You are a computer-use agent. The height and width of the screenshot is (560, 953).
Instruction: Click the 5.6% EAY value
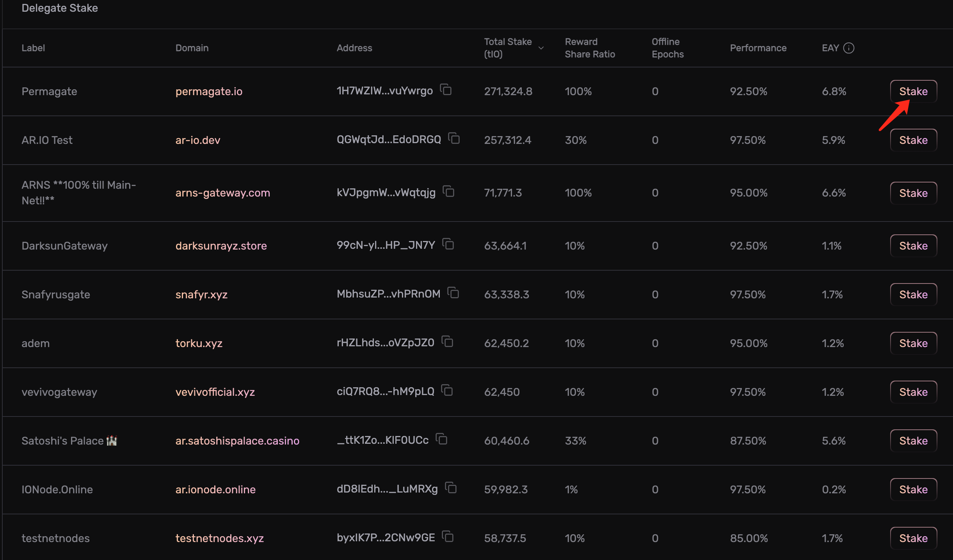tap(834, 441)
